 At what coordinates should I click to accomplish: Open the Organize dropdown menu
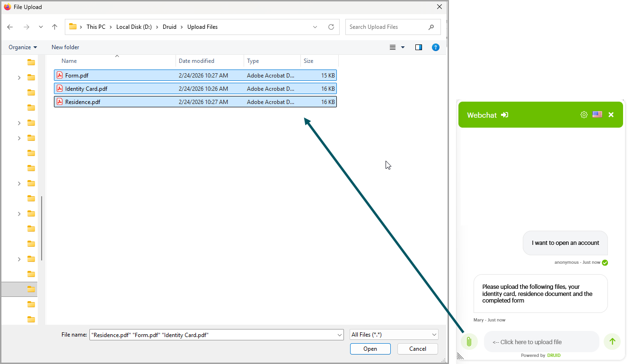click(23, 47)
